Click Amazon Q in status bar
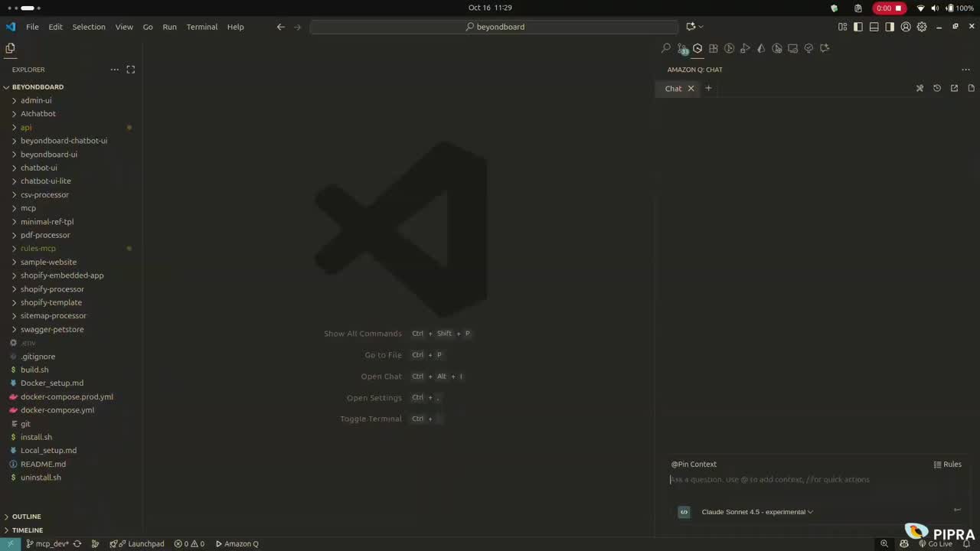The image size is (980, 551). [237, 544]
